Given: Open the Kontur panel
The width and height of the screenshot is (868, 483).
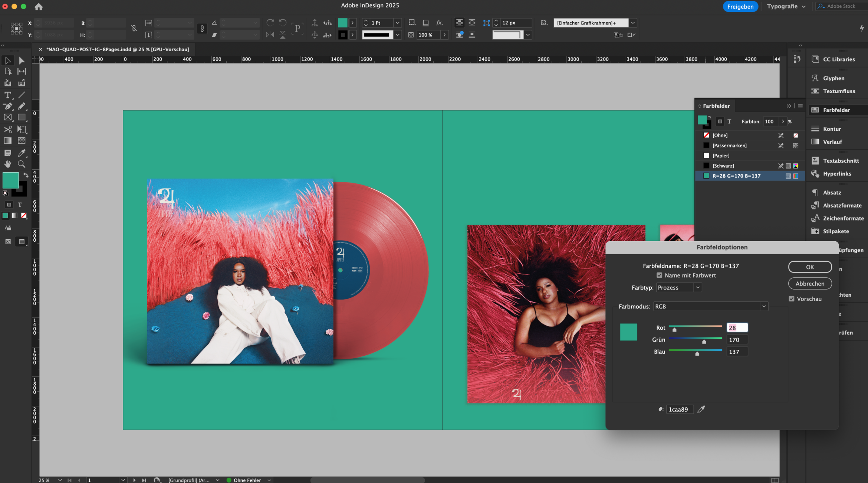Looking at the screenshot, I should [832, 128].
